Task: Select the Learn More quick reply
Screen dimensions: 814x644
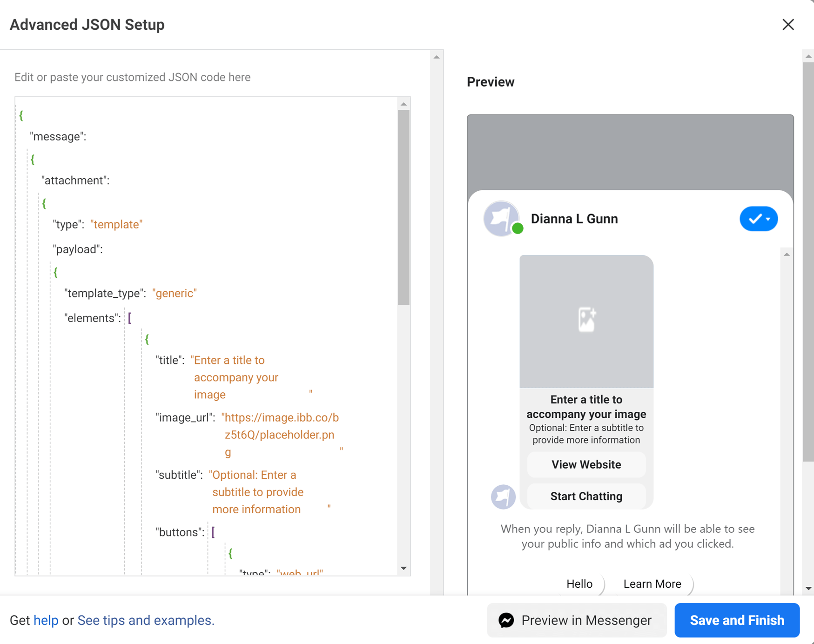Action: [x=652, y=584]
